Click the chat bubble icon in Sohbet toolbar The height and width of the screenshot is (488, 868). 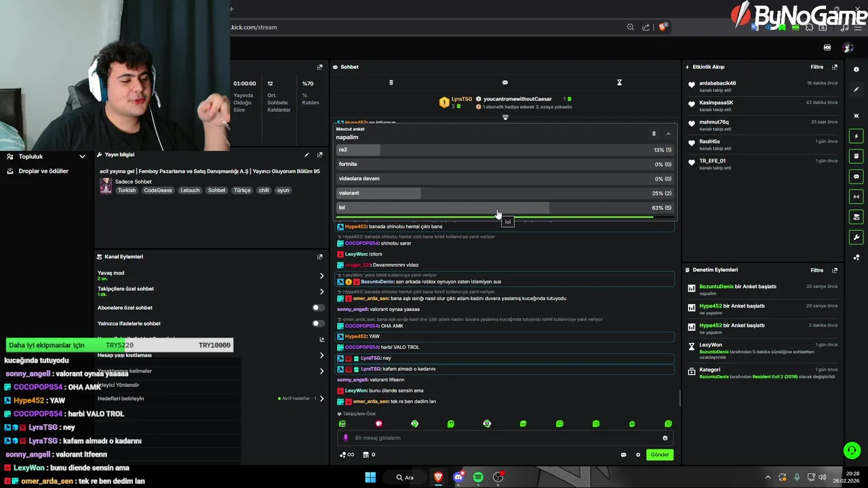(x=505, y=83)
